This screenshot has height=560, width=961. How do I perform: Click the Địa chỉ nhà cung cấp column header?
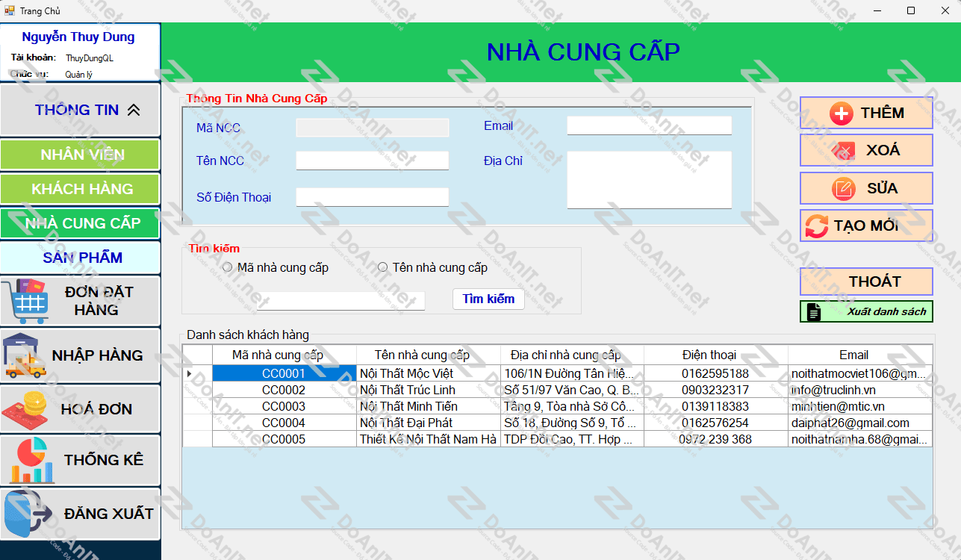tap(573, 355)
